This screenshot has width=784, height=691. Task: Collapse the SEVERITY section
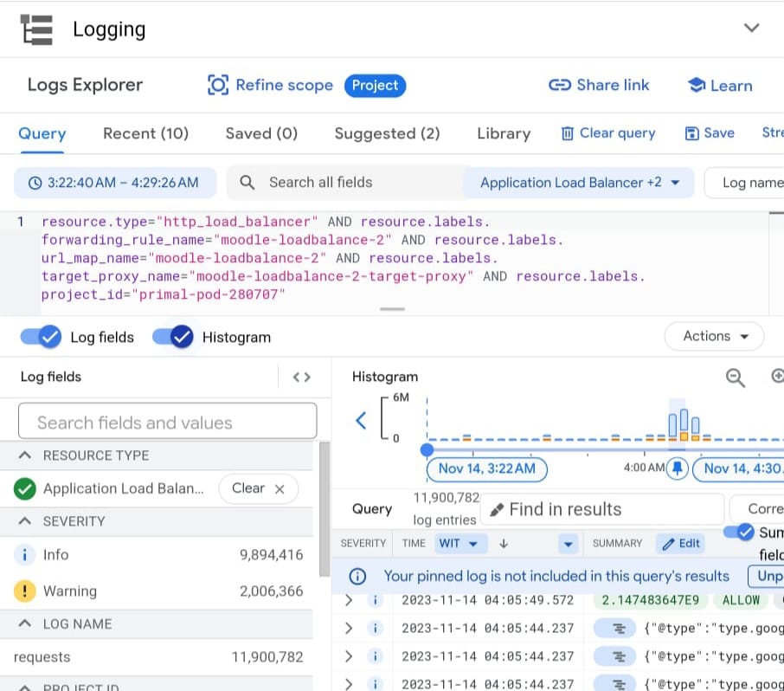[x=24, y=521]
